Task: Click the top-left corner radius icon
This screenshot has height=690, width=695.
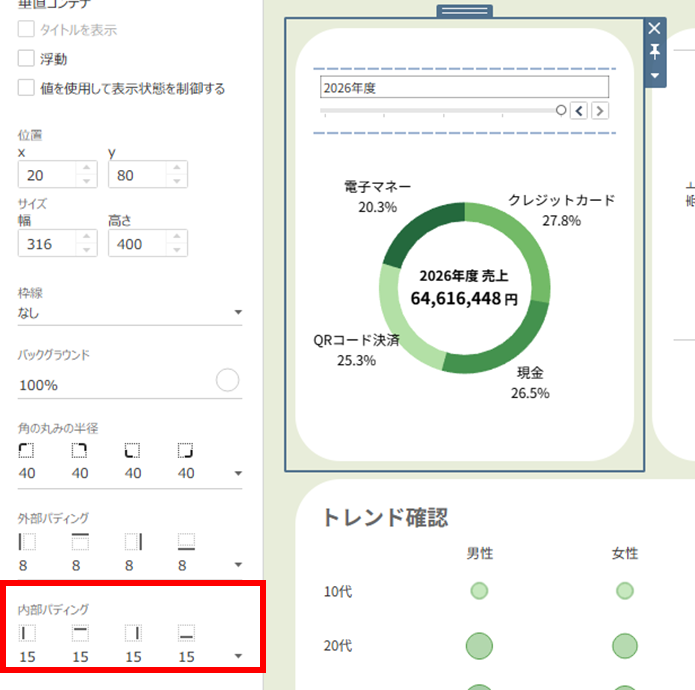Action: (x=26, y=451)
